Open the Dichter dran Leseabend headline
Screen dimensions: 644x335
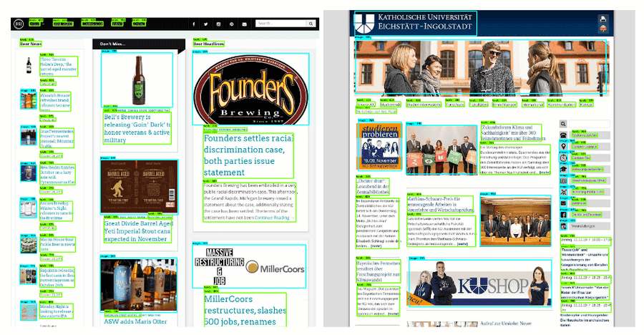[373, 186]
